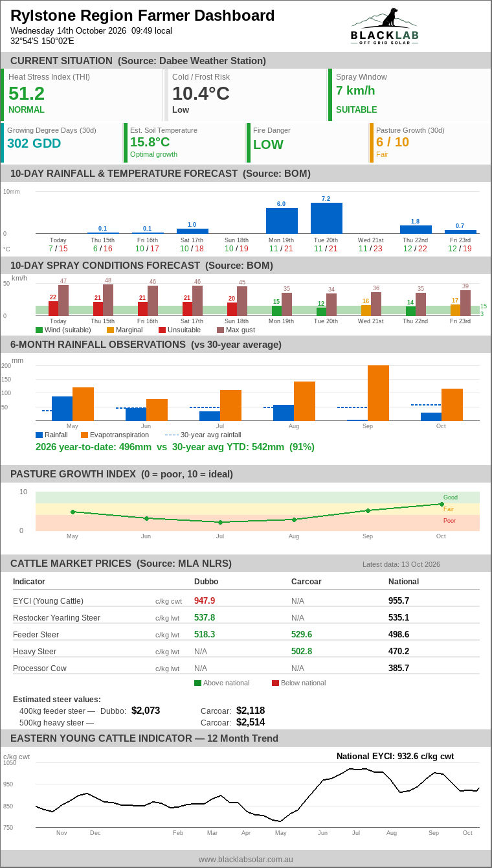This screenshot has width=492, height=868.
Task: Click the Sat 17th 1.0 mm rainfall bar
Action: coord(192,231)
